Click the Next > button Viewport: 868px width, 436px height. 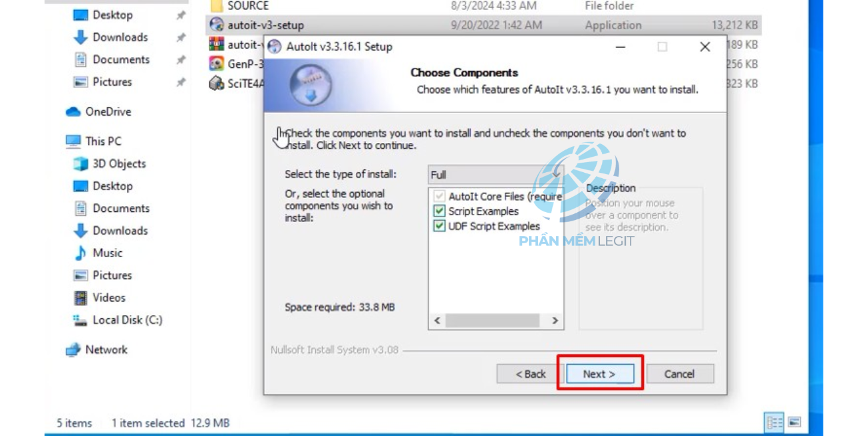[x=599, y=374]
